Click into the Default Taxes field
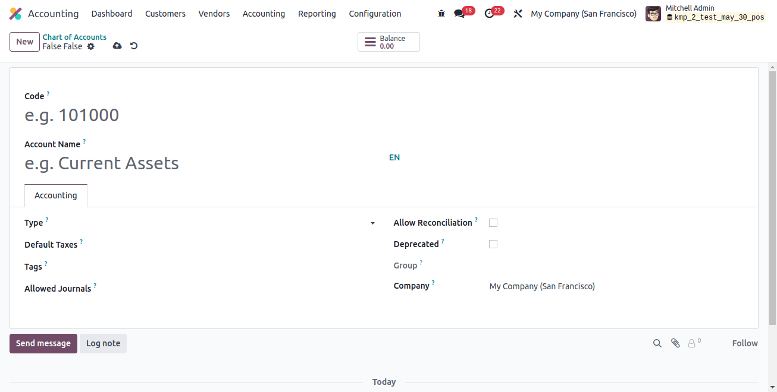The width and height of the screenshot is (777, 392). click(248, 245)
